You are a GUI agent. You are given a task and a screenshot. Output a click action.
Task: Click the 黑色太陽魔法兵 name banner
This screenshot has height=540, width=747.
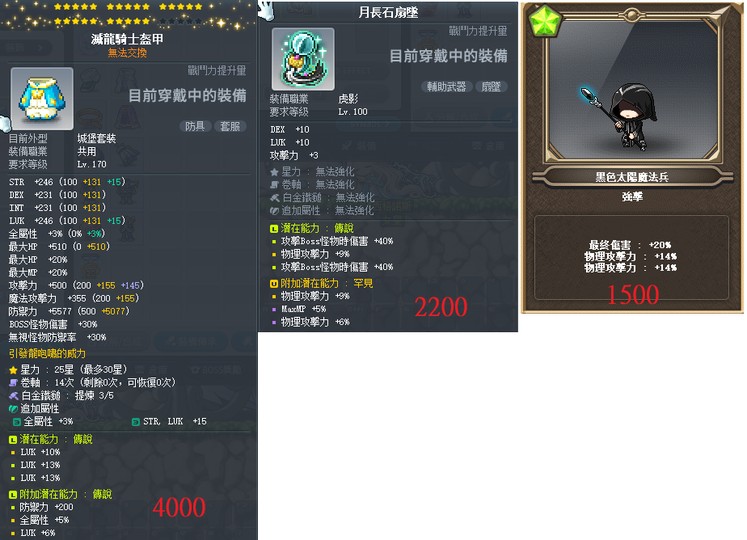coord(632,177)
